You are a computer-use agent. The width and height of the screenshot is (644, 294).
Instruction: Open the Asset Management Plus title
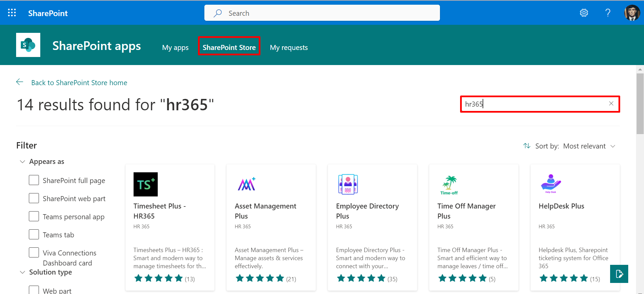pos(265,211)
